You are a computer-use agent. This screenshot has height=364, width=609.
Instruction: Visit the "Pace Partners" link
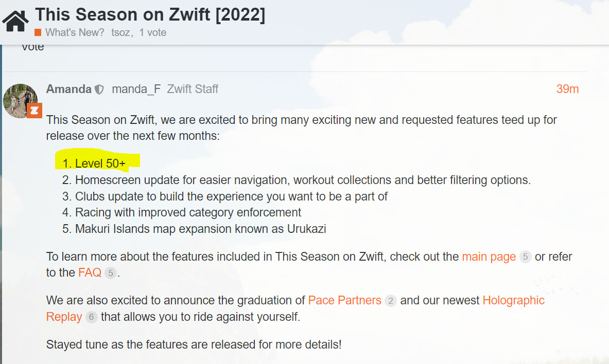coord(344,300)
